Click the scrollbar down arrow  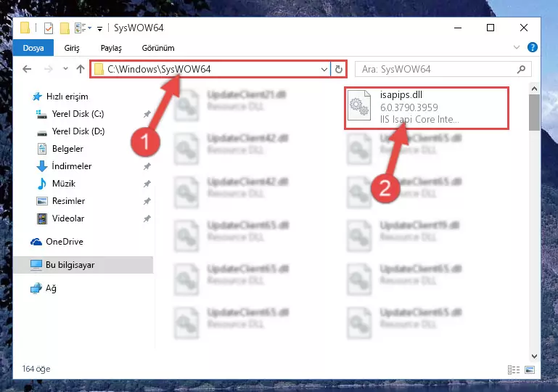click(x=534, y=356)
